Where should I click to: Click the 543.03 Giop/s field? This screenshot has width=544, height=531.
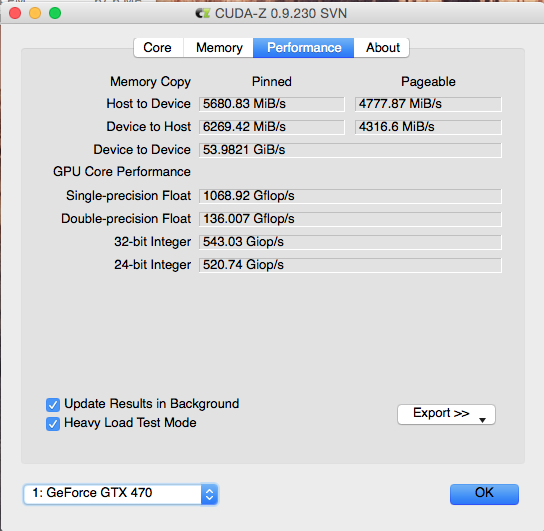(350, 242)
